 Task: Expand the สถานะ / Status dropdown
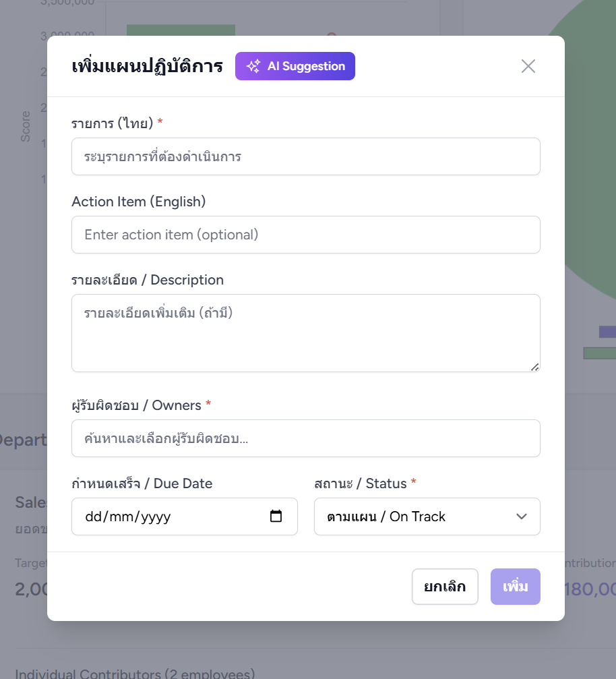(427, 516)
